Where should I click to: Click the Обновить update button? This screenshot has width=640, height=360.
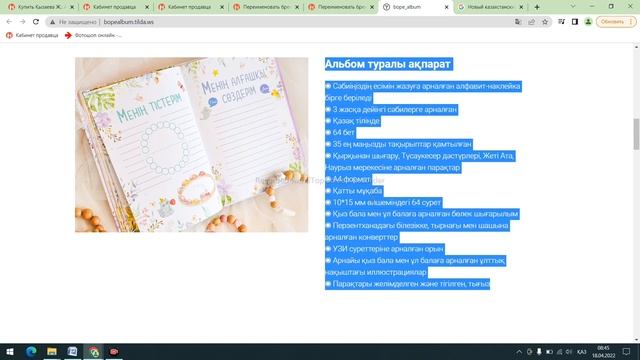612,22
